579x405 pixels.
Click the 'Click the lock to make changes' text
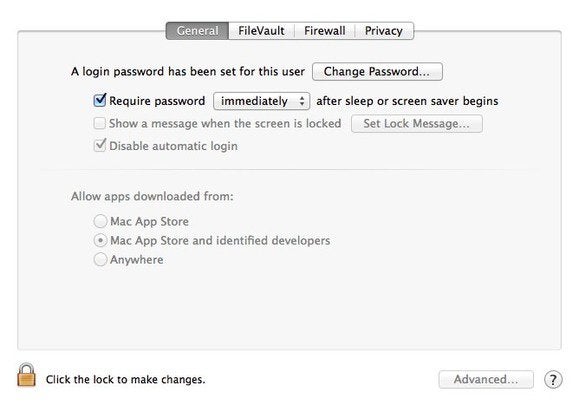click(126, 380)
